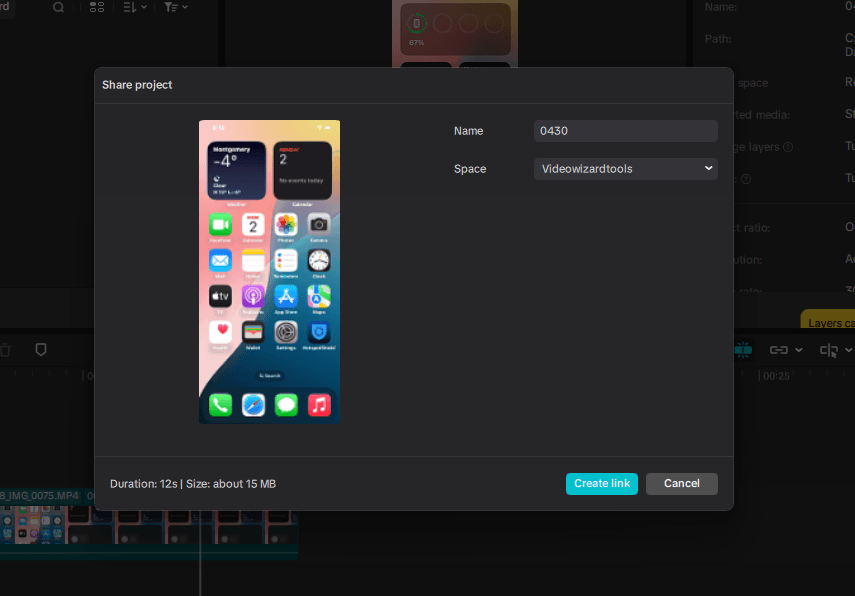The width and height of the screenshot is (855, 596).
Task: Click the search icon in media panel
Action: pyautogui.click(x=58, y=7)
